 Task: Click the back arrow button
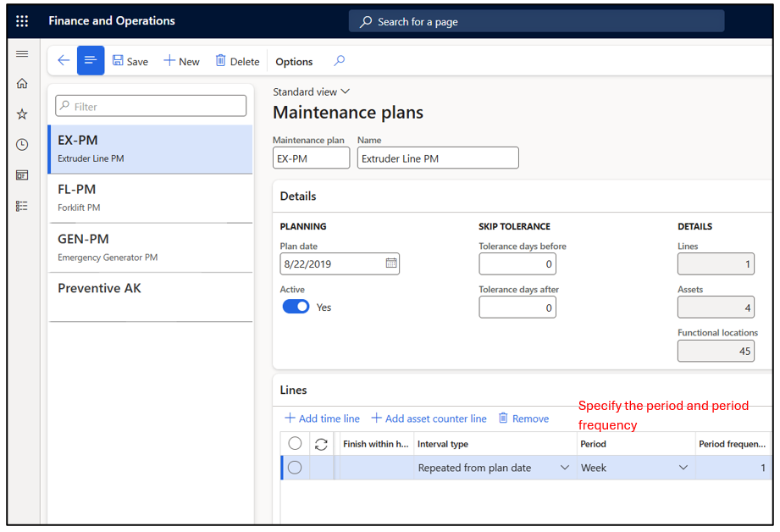[64, 61]
